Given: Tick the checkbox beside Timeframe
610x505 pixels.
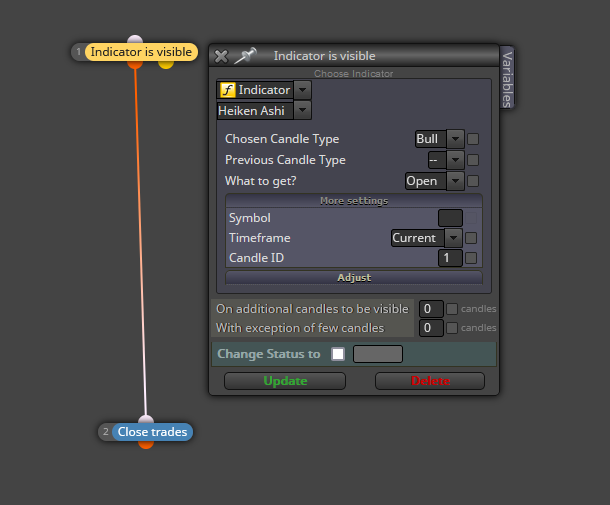Looking at the screenshot, I should (471, 238).
